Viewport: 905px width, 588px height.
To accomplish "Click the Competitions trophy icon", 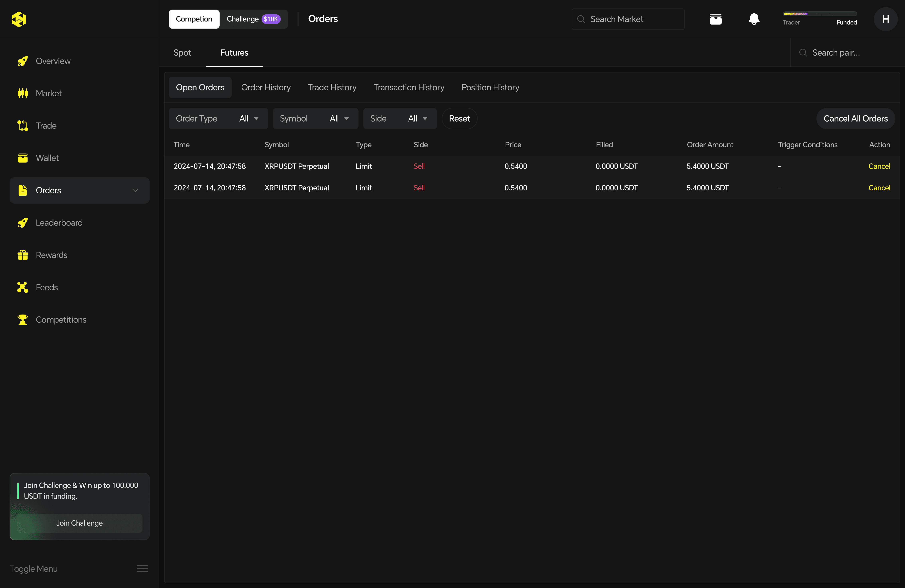I will point(23,320).
